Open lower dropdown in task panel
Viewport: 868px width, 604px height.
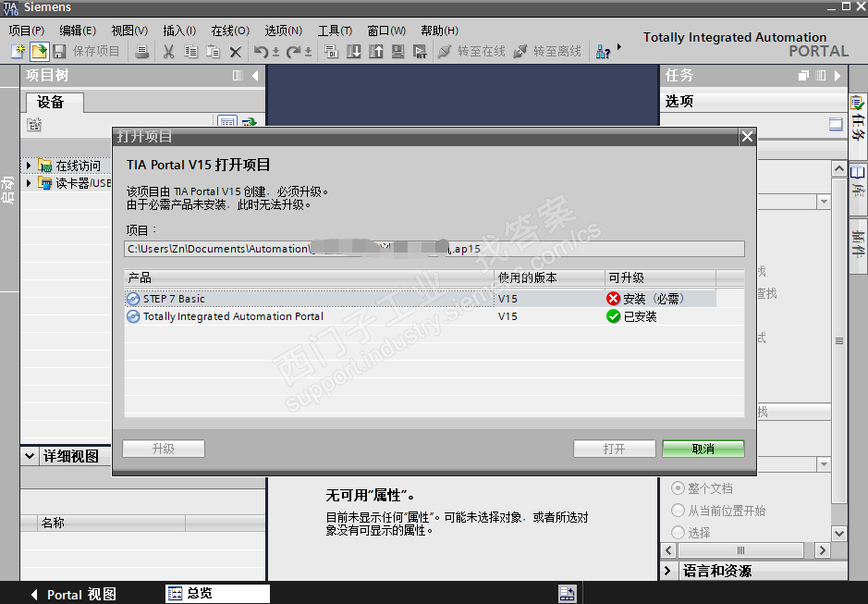point(824,463)
